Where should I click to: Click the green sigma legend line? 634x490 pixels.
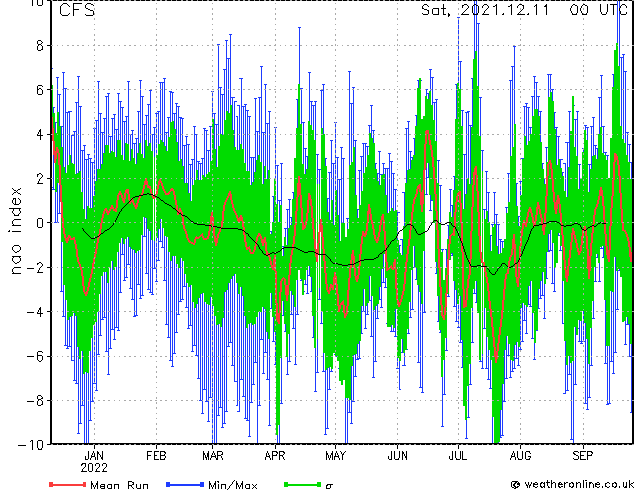(303, 484)
